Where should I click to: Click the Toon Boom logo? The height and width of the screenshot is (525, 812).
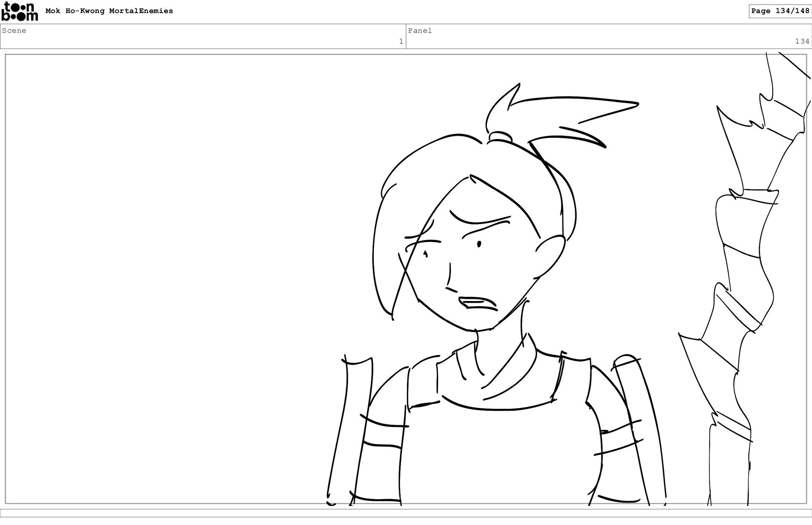19,11
